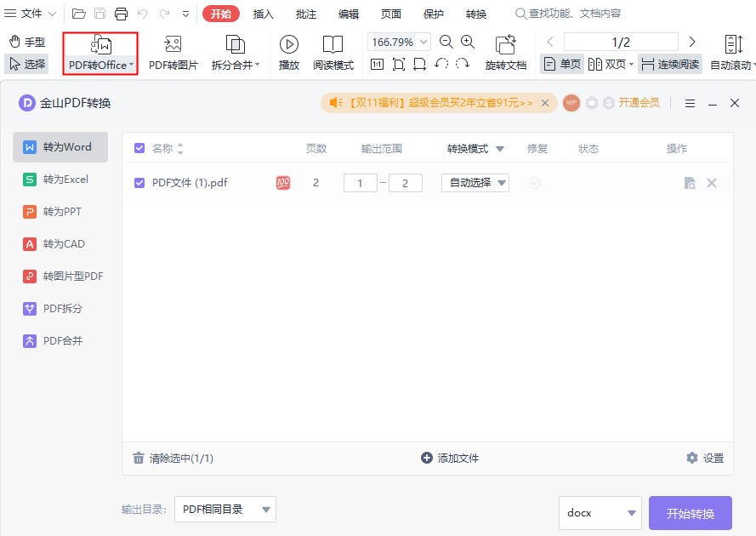Viewport: 756px width, 536px height.
Task: Click the save icon in quick toolbar
Action: (99, 14)
